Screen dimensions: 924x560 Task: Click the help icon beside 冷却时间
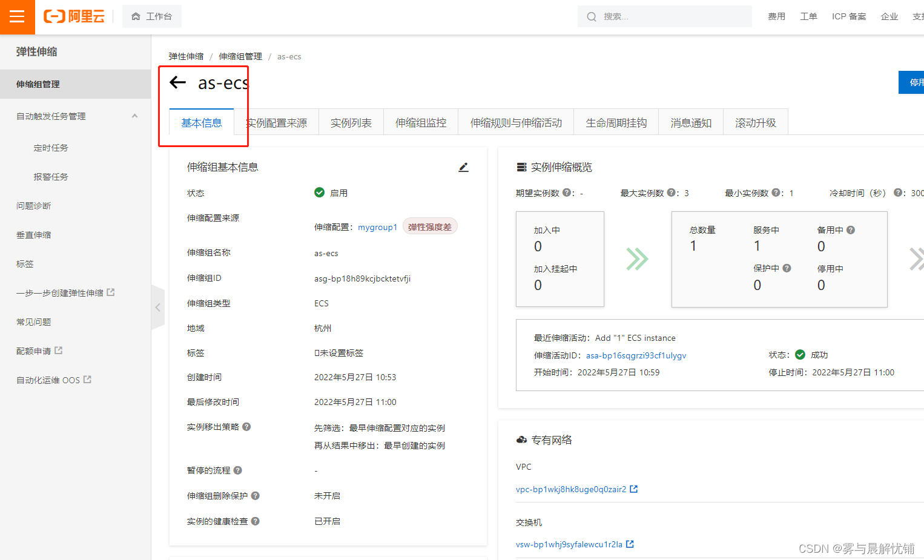(898, 193)
